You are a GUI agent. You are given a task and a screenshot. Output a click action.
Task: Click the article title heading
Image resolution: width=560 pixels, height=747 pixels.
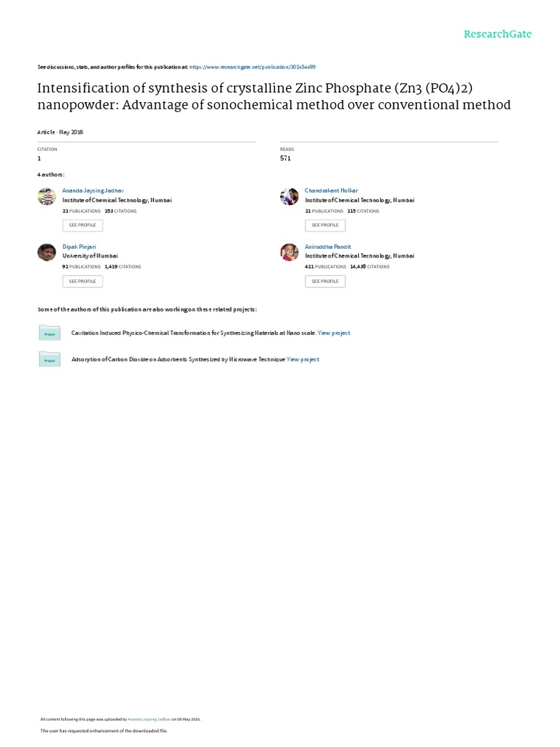point(274,96)
